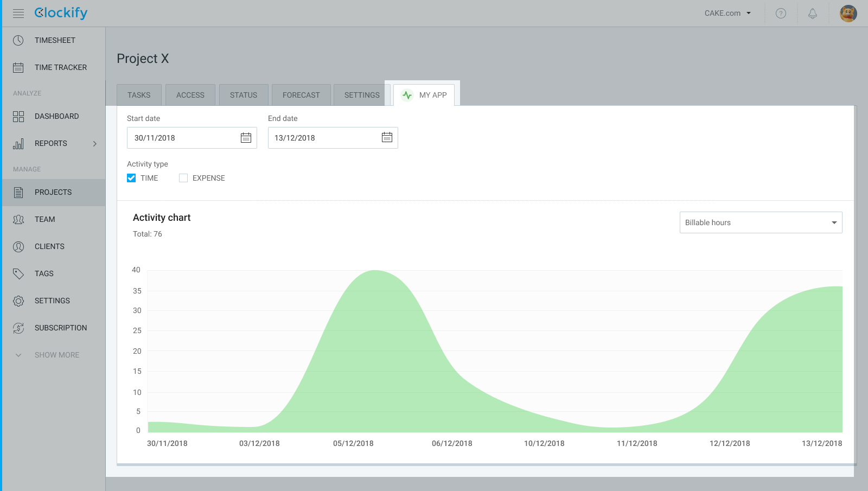The width and height of the screenshot is (868, 491).
Task: Go to TIMESHEET in the sidebar
Action: [x=54, y=40]
